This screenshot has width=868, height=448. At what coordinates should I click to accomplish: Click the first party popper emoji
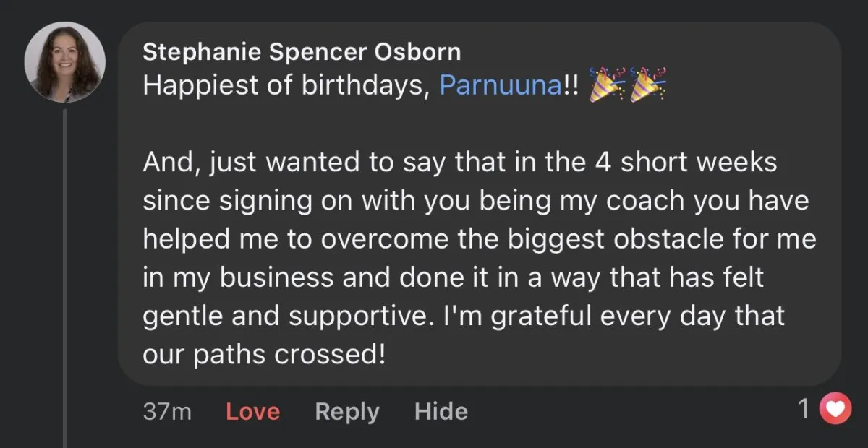tap(608, 84)
